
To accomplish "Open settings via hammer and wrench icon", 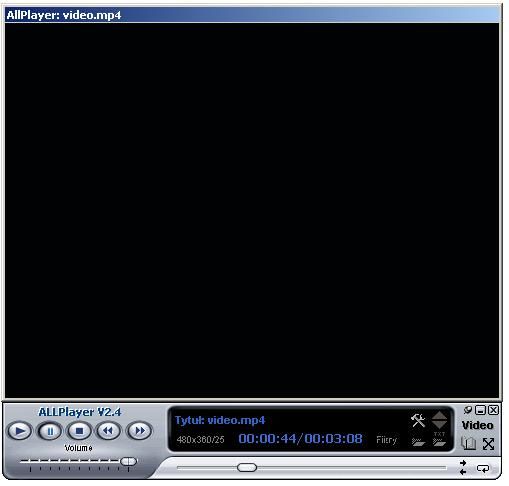I will pyautogui.click(x=418, y=420).
